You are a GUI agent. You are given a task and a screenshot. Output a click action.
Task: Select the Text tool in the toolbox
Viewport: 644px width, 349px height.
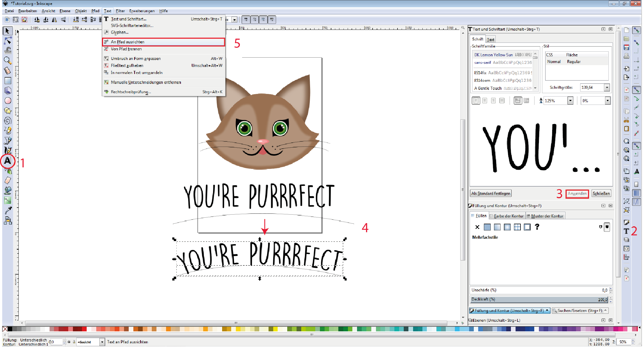(x=8, y=161)
